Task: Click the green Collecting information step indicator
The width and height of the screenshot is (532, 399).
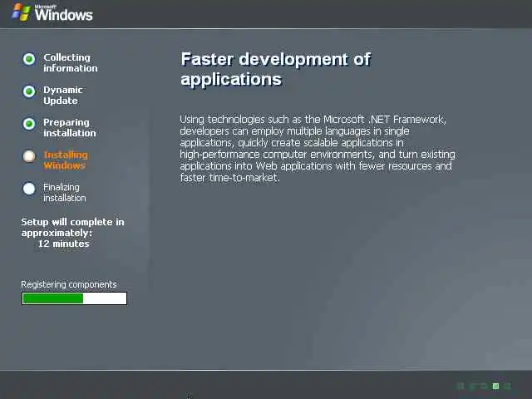Action: pyautogui.click(x=29, y=59)
